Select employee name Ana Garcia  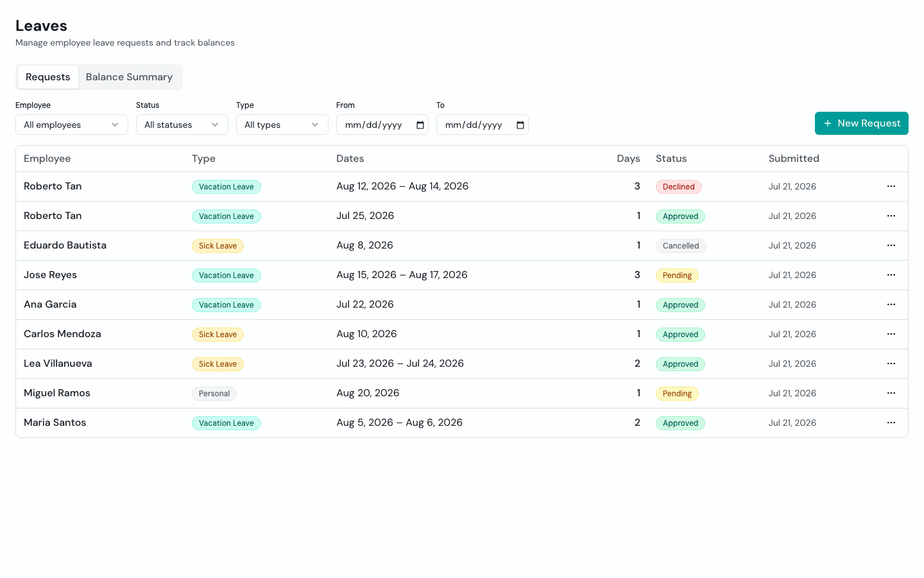[x=50, y=304]
